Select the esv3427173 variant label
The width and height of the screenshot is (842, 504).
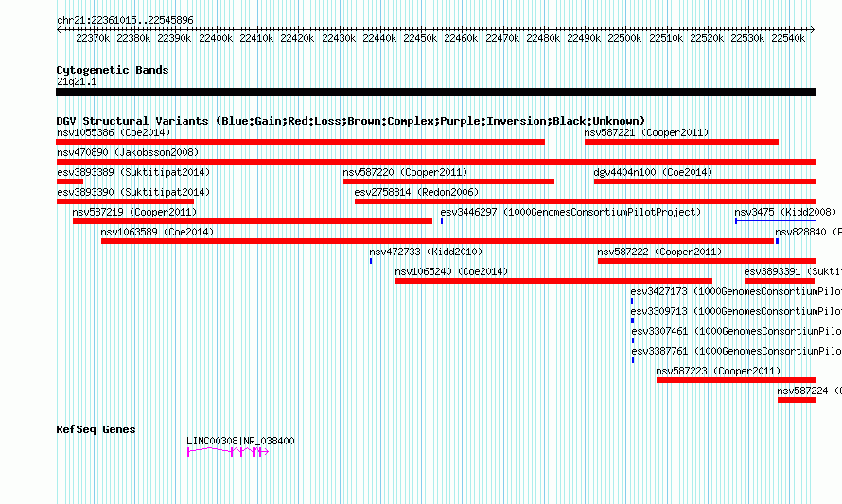coord(736,291)
